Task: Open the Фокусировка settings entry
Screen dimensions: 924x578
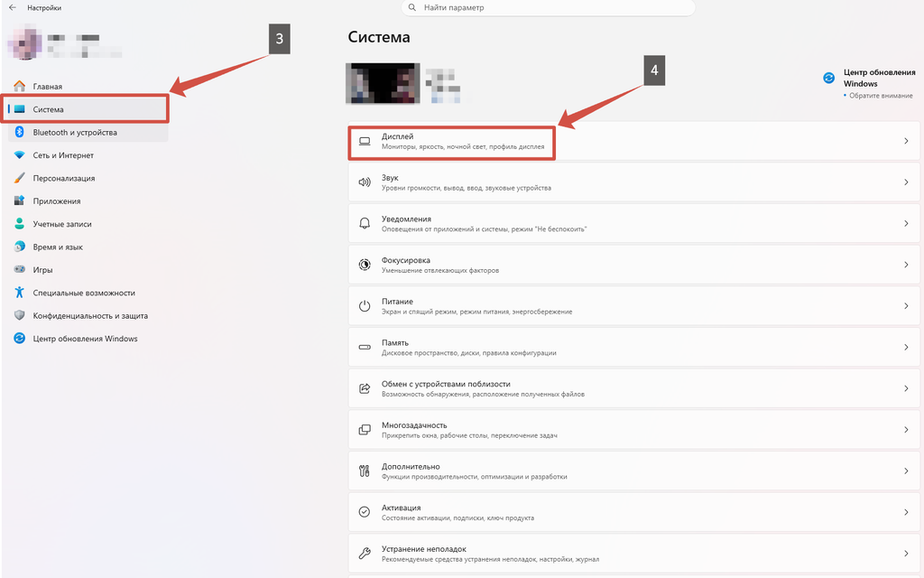Action: [633, 265]
